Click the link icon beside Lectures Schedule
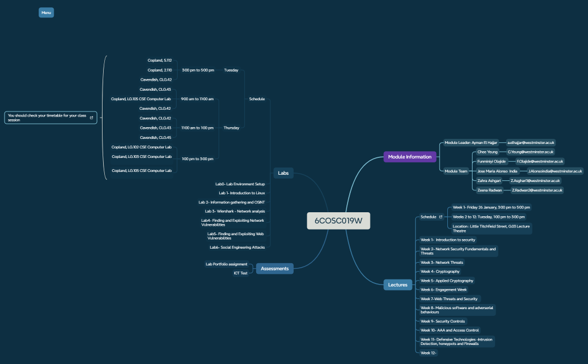This screenshot has height=364, width=588. (x=441, y=217)
